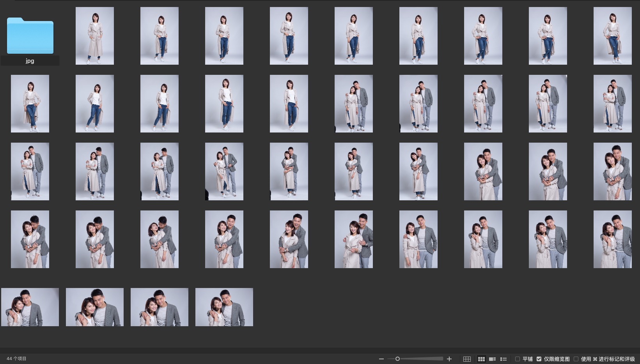This screenshot has height=364, width=640.
Task: Select the first couple photo in row two
Action: 354,104
